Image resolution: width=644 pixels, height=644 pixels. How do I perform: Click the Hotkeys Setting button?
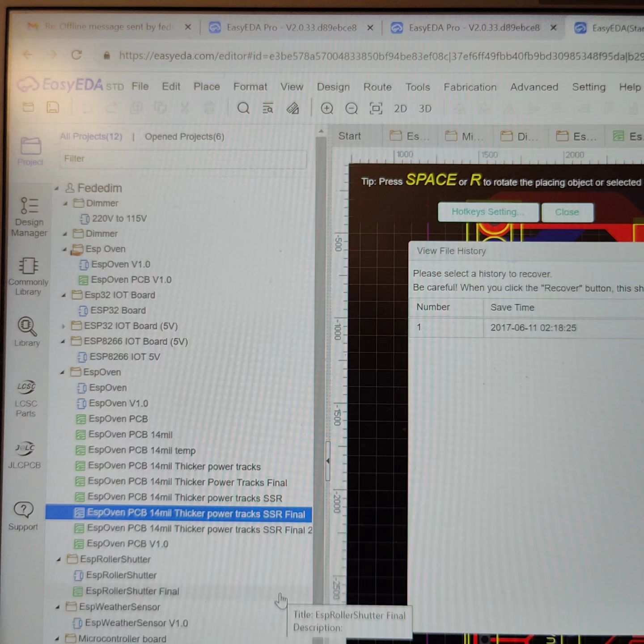(488, 212)
